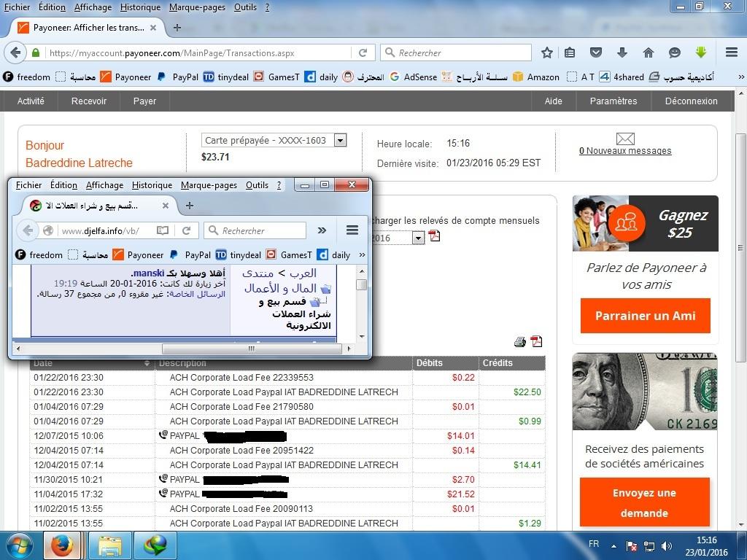The width and height of the screenshot is (747, 560).
Task: Open the Amazon bookmark in the bookmarks toolbar
Action: coord(536,77)
